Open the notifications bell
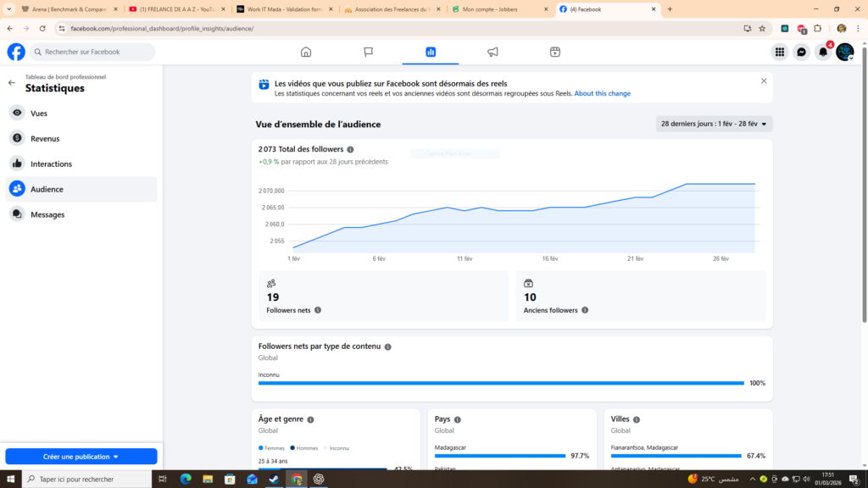The image size is (868, 488). pos(823,52)
